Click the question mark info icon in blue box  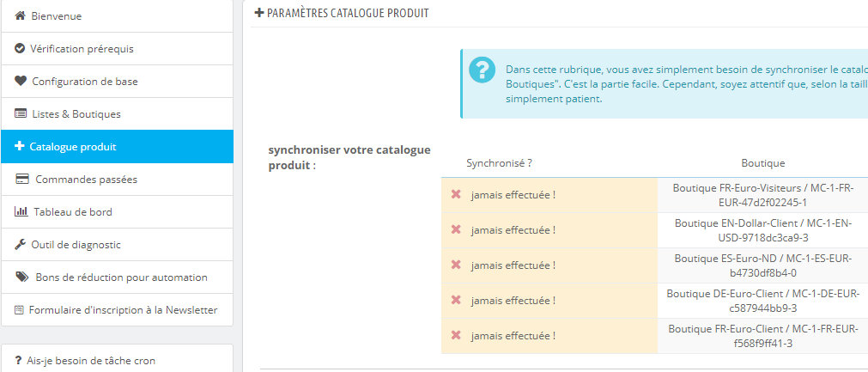coord(483,70)
